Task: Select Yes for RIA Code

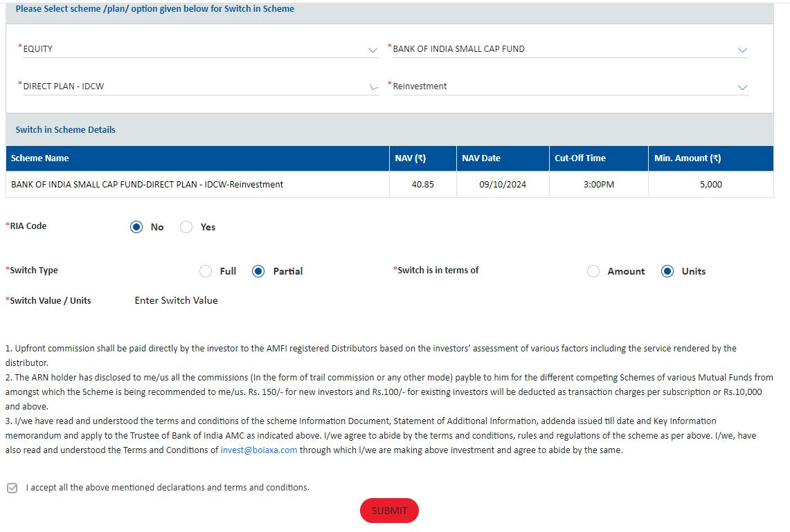Action: (186, 227)
